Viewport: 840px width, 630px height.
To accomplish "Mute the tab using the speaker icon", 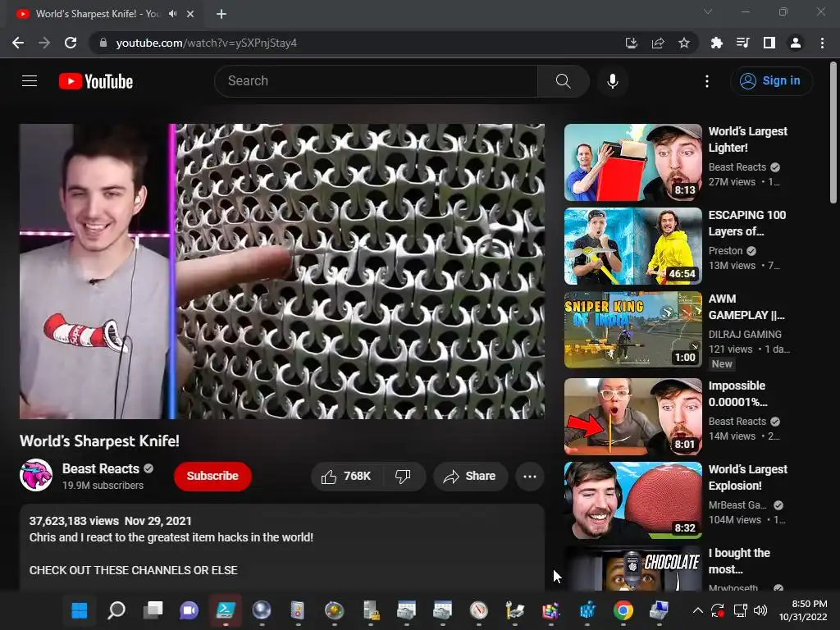I will tap(172, 14).
